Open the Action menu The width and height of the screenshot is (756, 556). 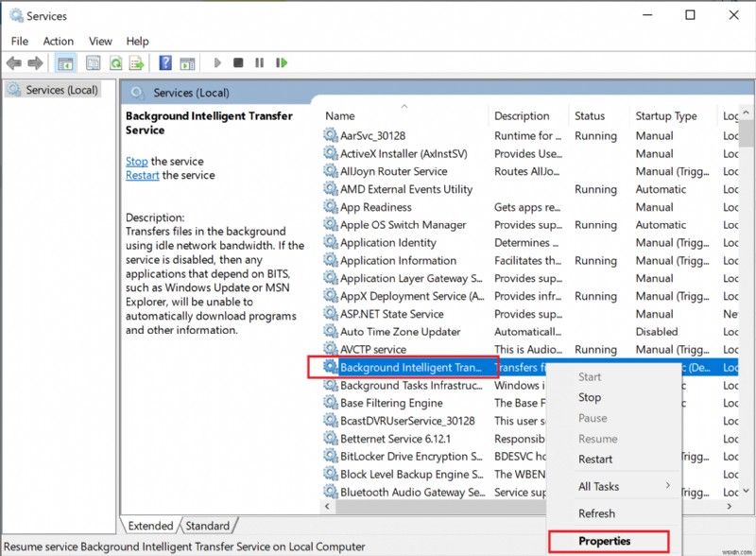click(x=58, y=41)
